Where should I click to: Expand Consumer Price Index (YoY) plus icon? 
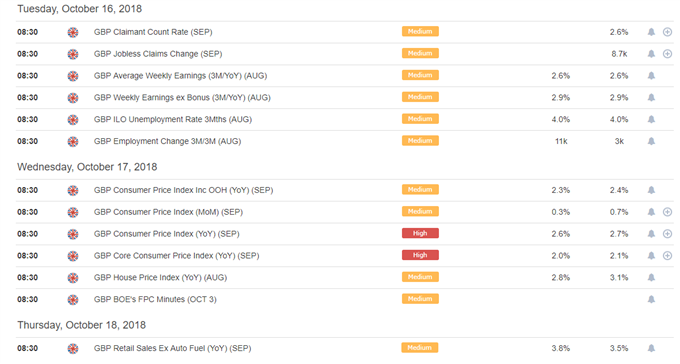667,234
